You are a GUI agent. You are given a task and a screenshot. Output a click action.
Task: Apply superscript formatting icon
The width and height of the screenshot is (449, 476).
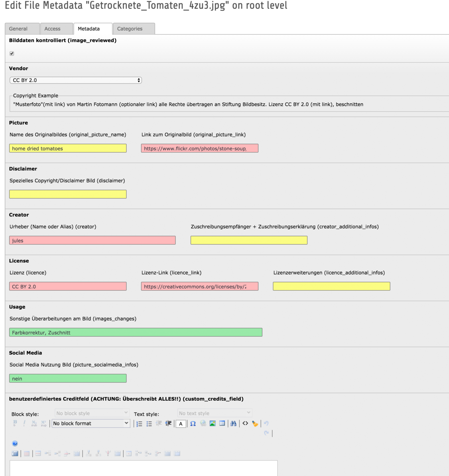(x=43, y=423)
